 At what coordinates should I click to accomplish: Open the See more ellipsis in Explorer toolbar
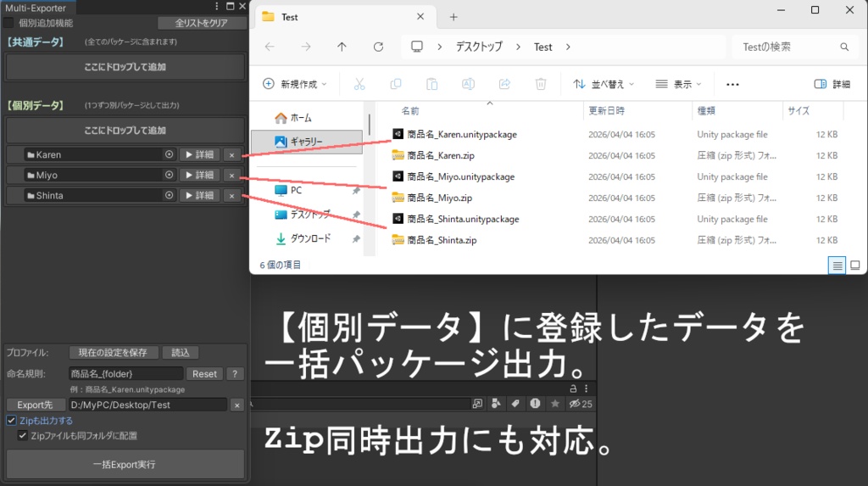click(732, 84)
